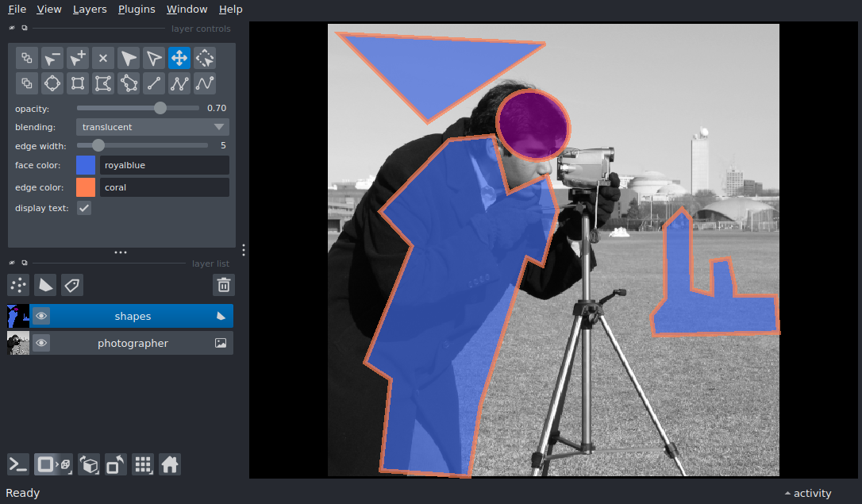The image size is (862, 504).
Task: Activate the add line tool
Action: pyautogui.click(x=154, y=83)
